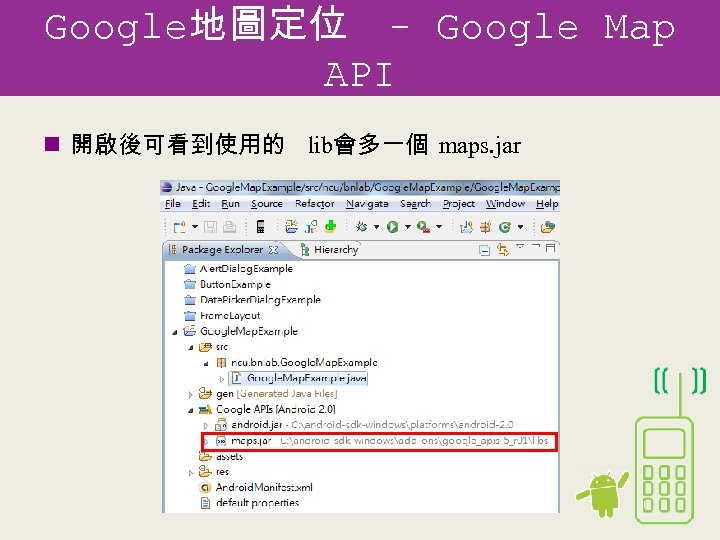Select the GoogleMapExample project
Viewport: 720px width, 540px height.
240,331
